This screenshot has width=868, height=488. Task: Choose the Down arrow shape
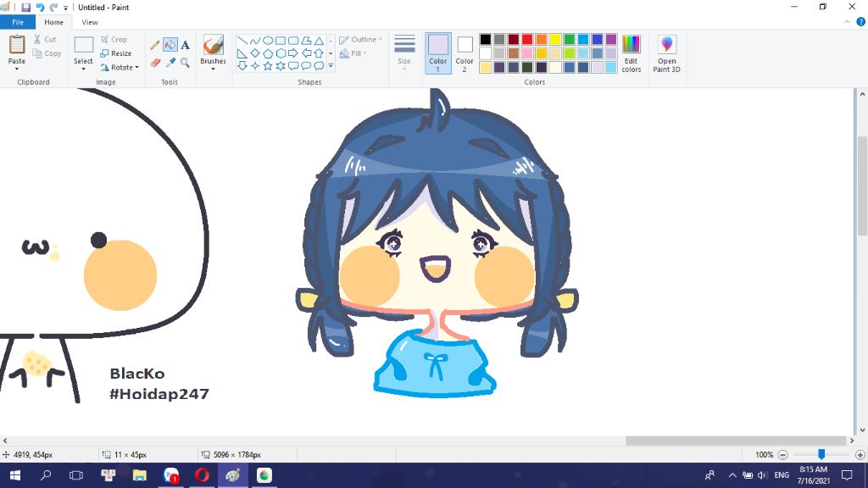[x=242, y=66]
